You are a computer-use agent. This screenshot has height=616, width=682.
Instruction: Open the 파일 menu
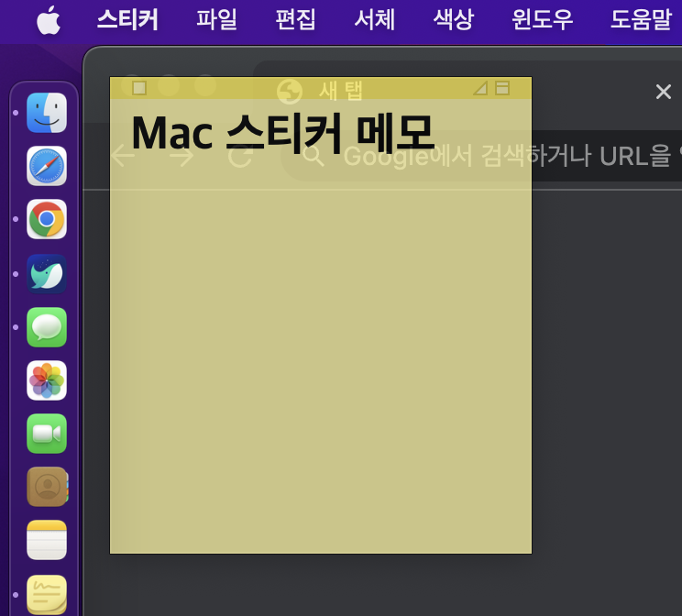point(216,20)
